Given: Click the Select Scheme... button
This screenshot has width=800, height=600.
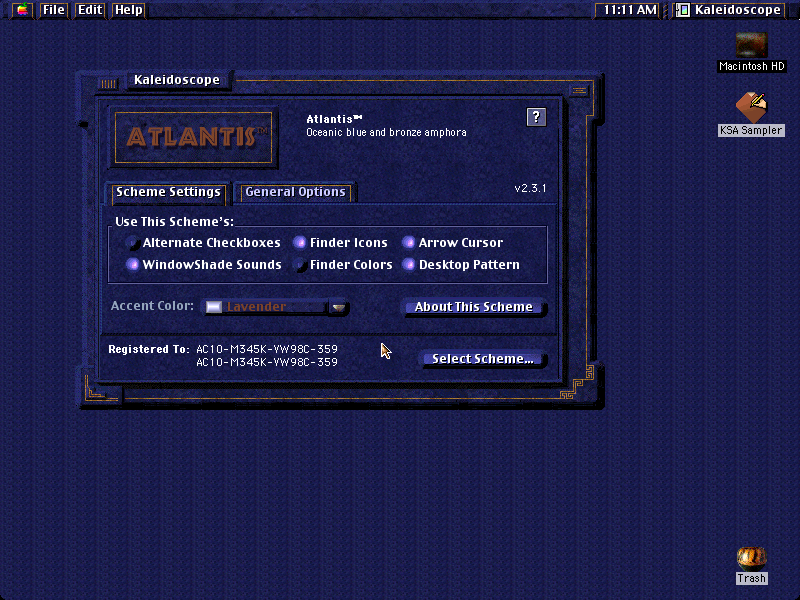Looking at the screenshot, I should click(x=483, y=359).
